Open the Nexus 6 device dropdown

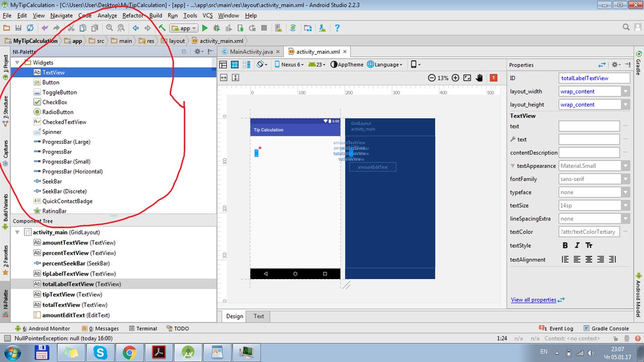(289, 64)
